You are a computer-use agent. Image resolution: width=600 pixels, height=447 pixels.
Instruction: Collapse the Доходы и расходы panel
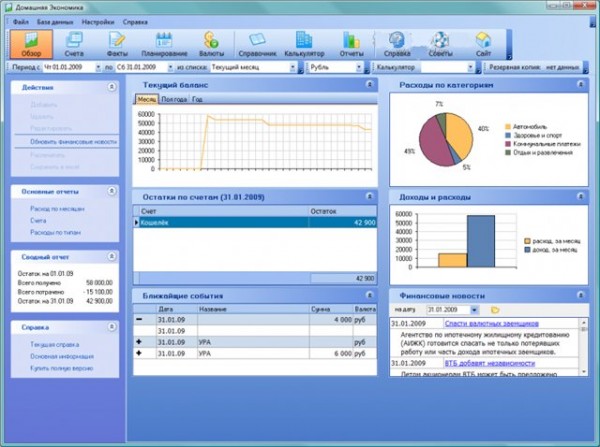click(x=581, y=197)
